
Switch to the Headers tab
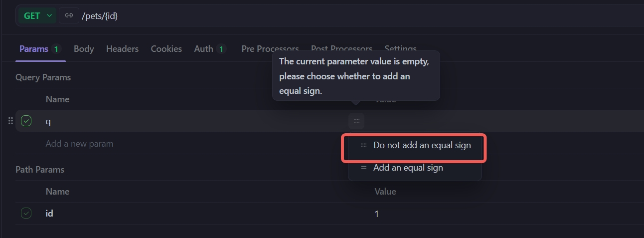click(122, 49)
